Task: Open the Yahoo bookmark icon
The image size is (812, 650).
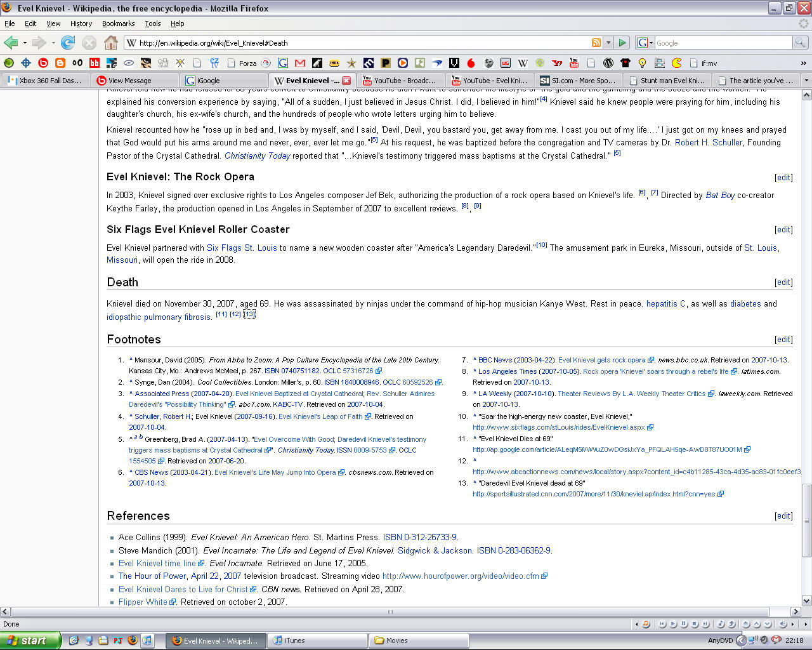Action: 557,63
